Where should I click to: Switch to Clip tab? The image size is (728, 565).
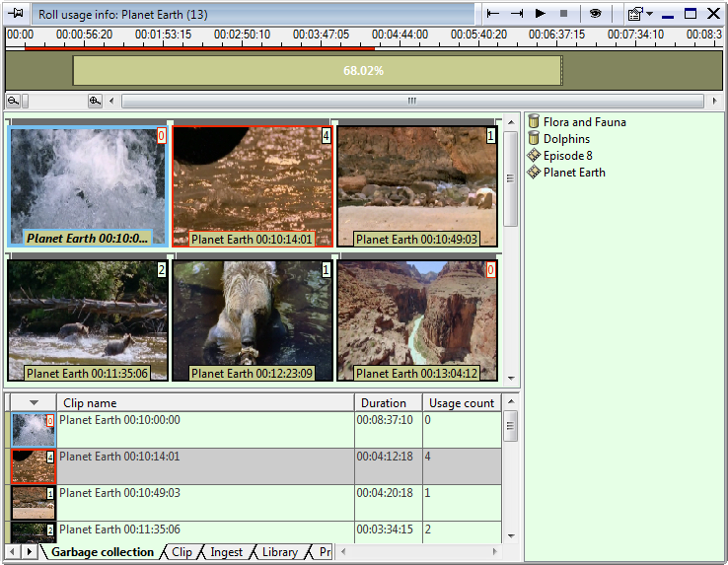(x=182, y=552)
